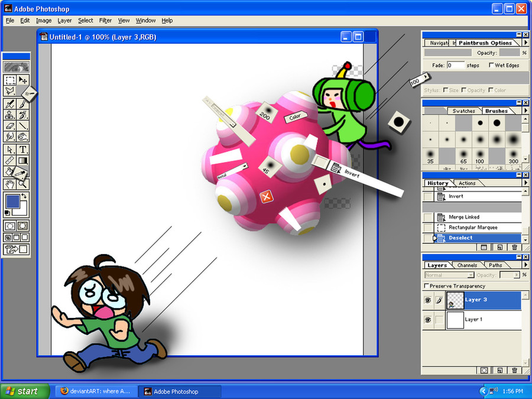Select the Measure ruler tool
532x399 pixels.
tap(10, 160)
